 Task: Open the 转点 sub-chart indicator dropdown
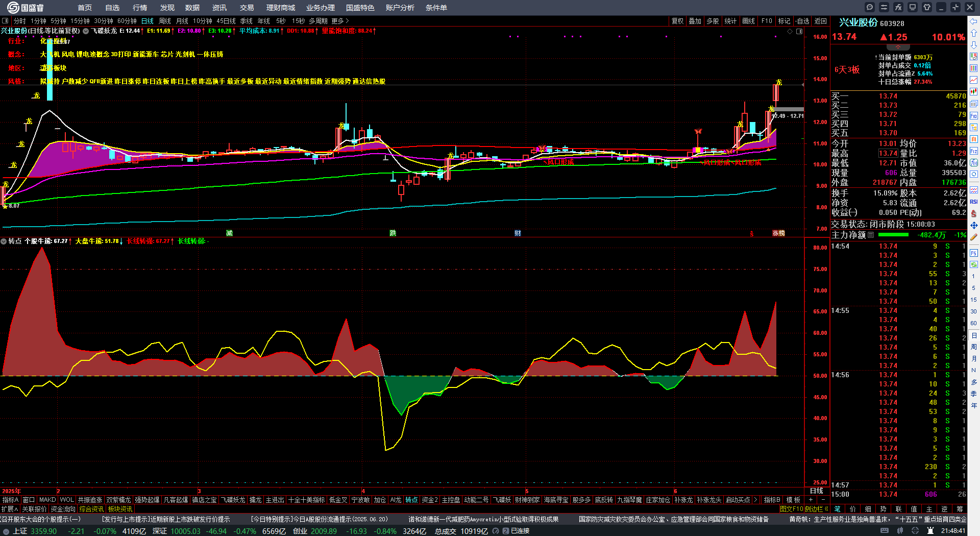coord(4,241)
